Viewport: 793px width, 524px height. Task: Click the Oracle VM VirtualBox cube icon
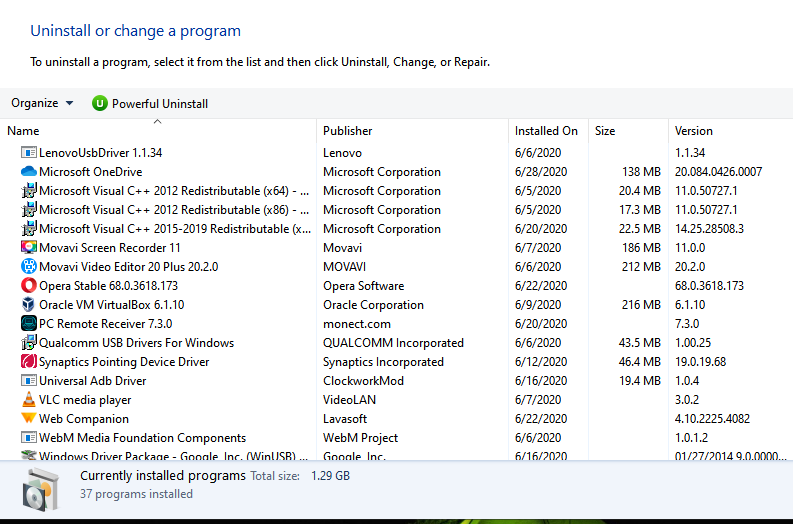(29, 304)
